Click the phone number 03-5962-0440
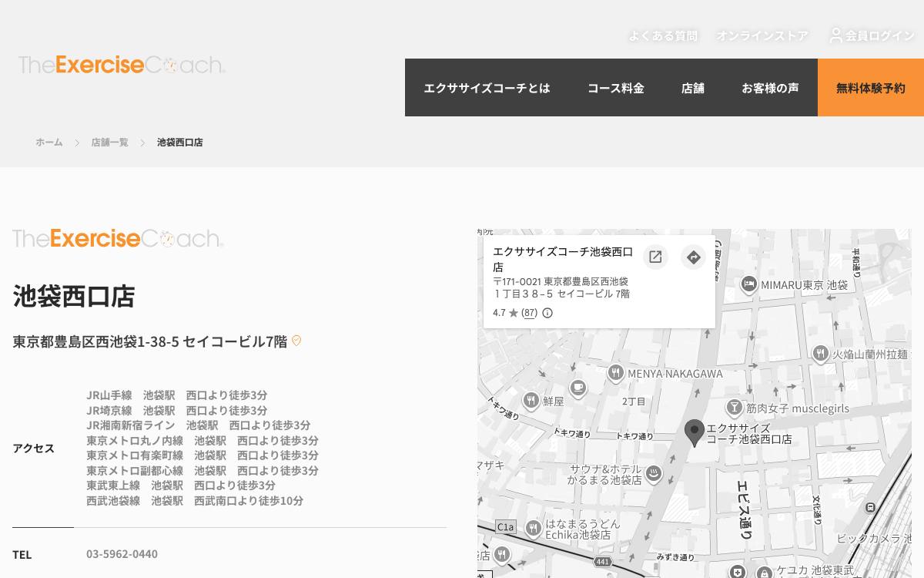 point(122,554)
